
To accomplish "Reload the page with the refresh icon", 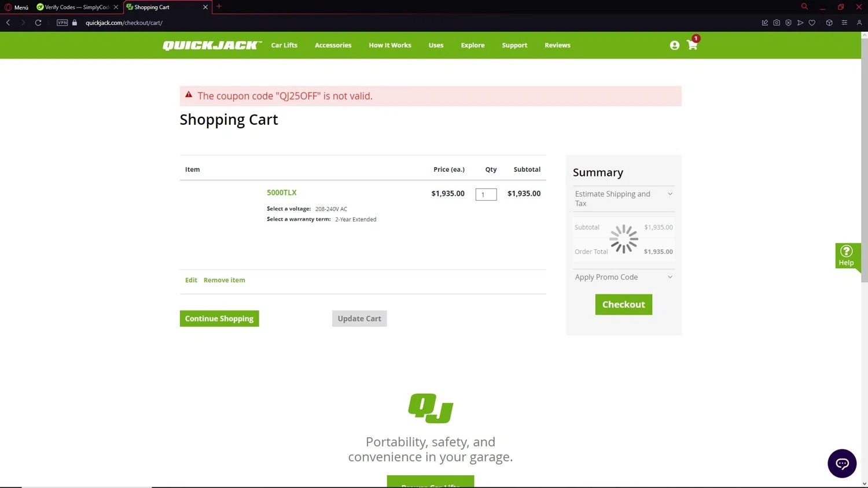I will (38, 23).
